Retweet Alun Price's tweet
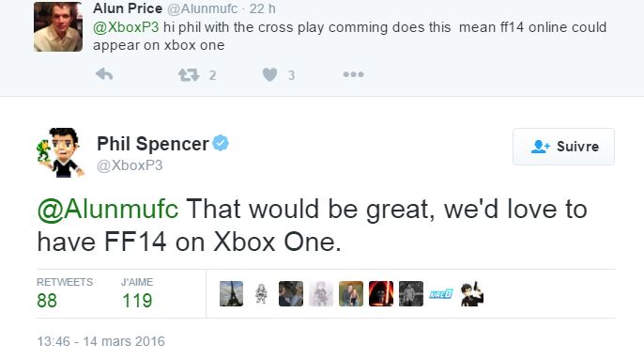The height and width of the screenshot is (360, 644). (189, 75)
